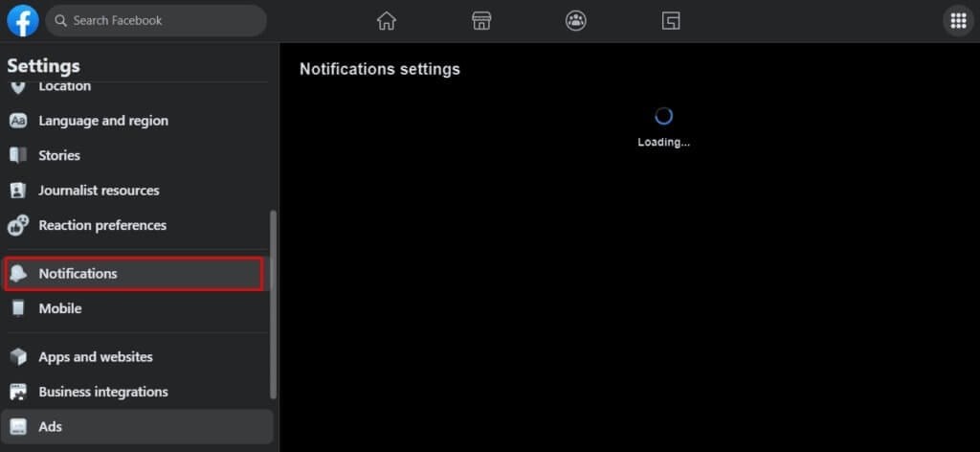Focus the Search Facebook field

pyautogui.click(x=156, y=21)
